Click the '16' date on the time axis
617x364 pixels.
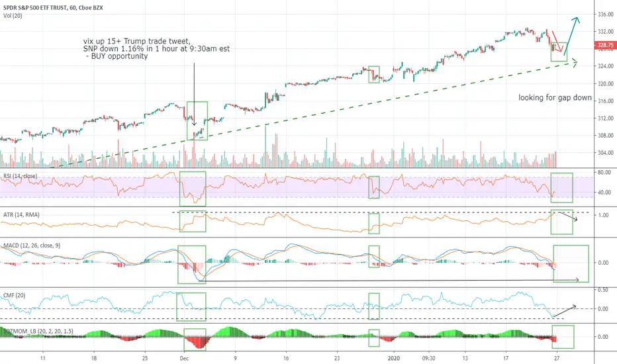click(x=286, y=358)
